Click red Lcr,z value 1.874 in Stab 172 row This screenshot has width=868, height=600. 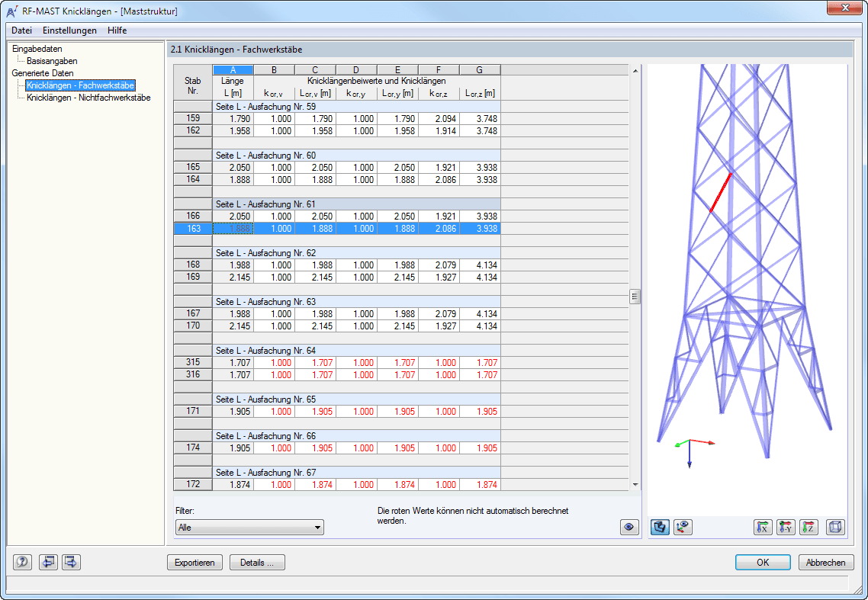pos(480,484)
